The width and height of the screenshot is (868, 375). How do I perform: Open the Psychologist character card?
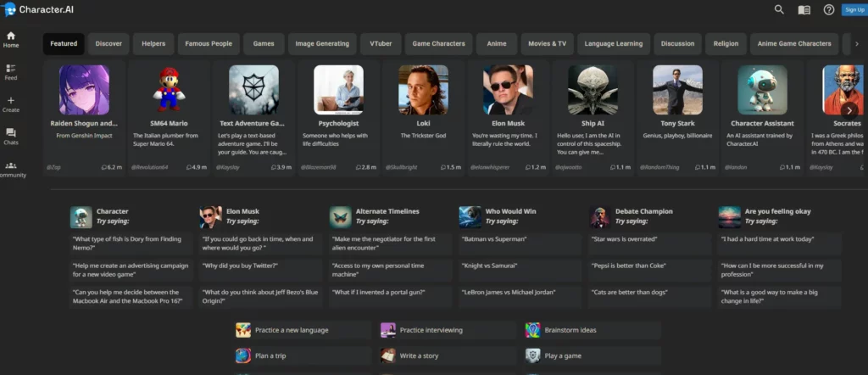click(338, 115)
